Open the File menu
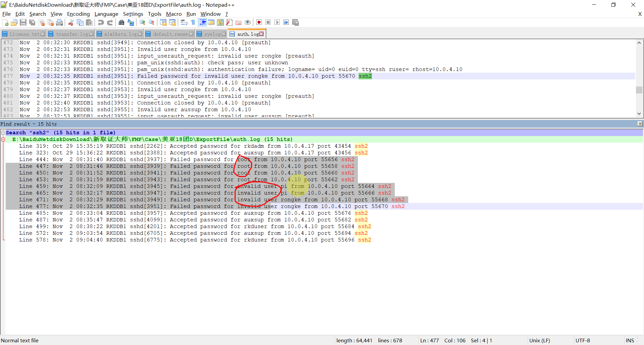 (6, 14)
